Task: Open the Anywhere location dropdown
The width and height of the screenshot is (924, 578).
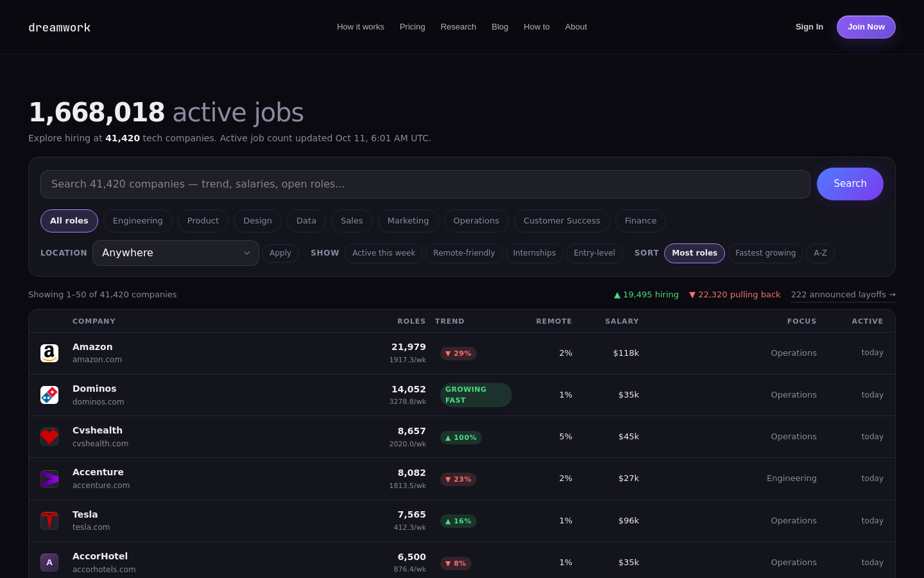Action: [x=176, y=253]
